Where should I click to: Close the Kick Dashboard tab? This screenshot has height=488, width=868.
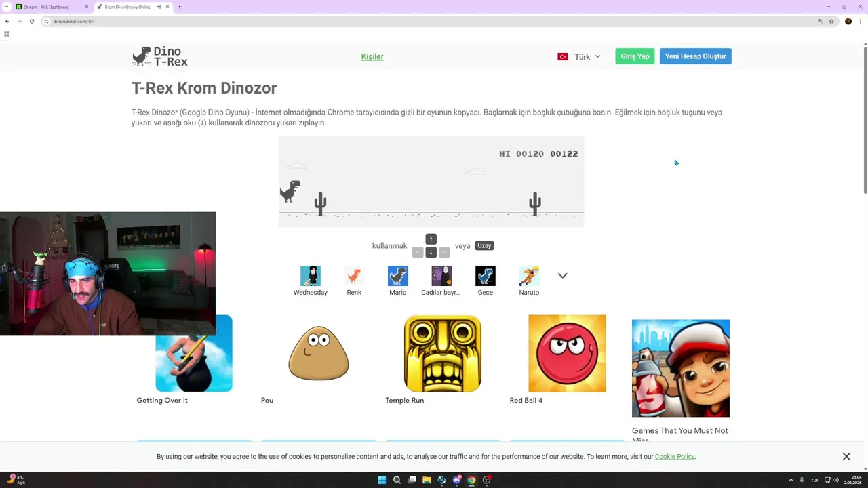[x=86, y=7]
